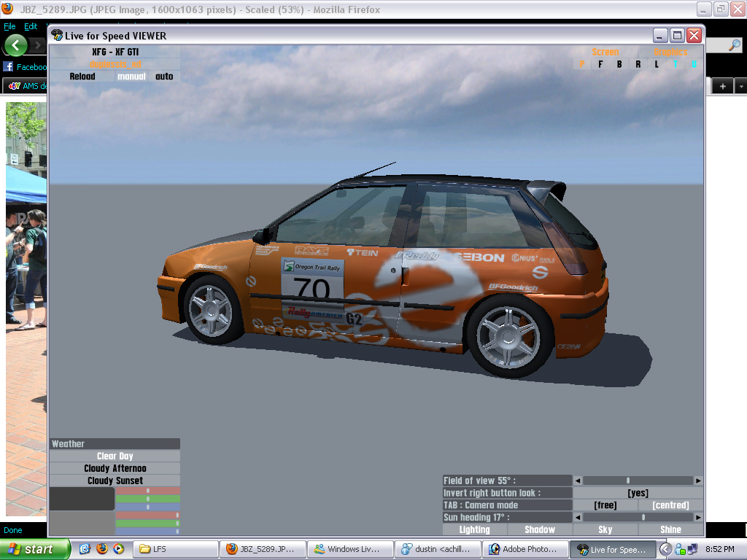Switch to JBZ_5289.JPG Firefox taskbar button
The width and height of the screenshot is (747, 560).
click(x=263, y=549)
